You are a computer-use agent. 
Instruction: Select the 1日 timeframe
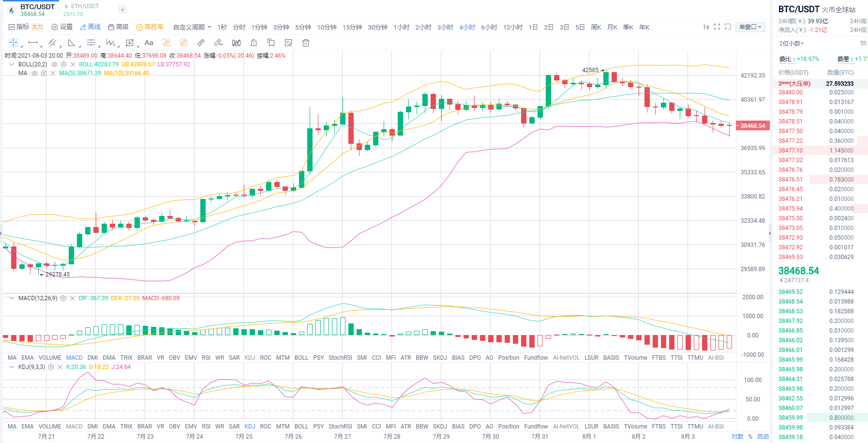tap(533, 27)
